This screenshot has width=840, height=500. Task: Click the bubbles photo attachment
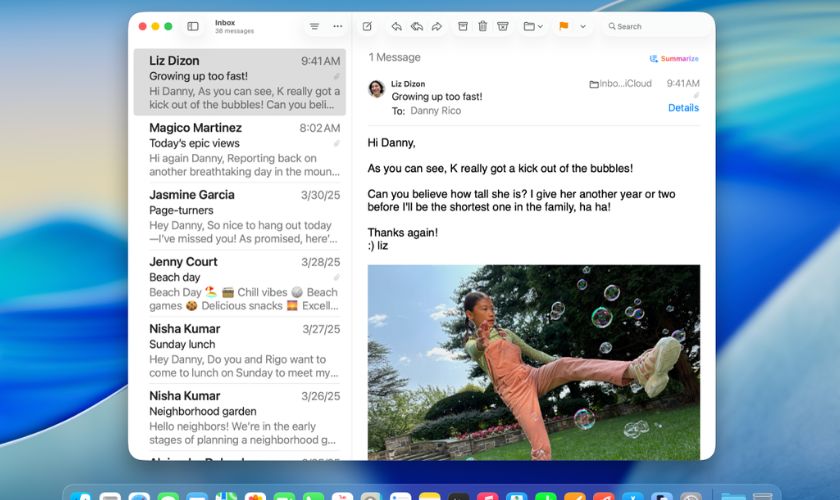click(533, 362)
